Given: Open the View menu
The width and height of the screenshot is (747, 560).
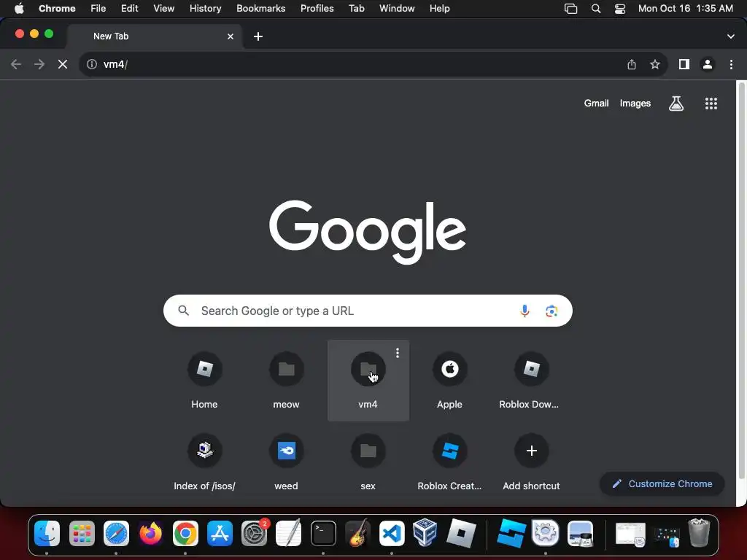Looking at the screenshot, I should (164, 8).
